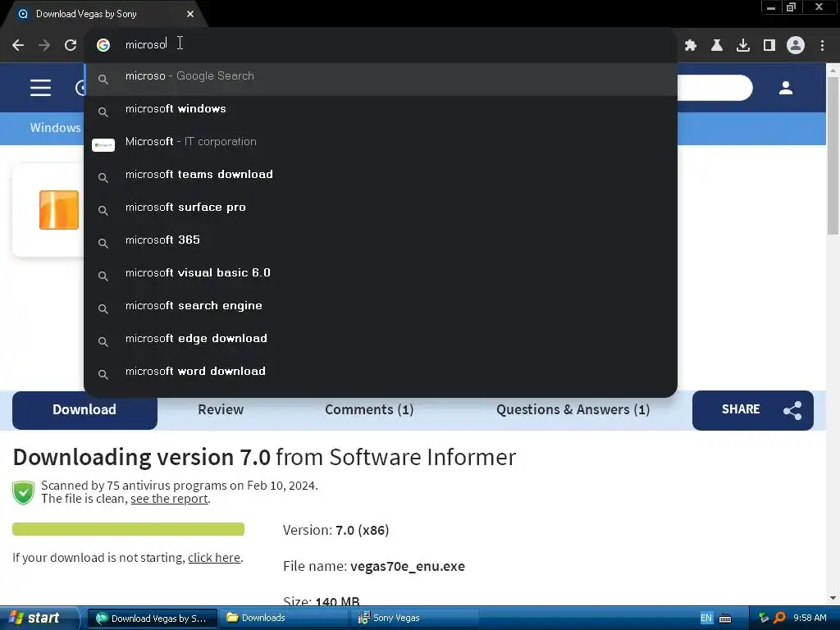840x630 pixels.
Task: Click the green download progress bar
Action: pyautogui.click(x=128, y=529)
